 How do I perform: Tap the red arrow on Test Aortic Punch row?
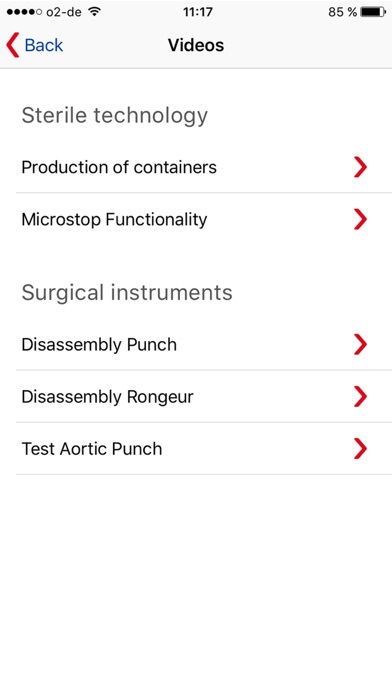(x=360, y=449)
